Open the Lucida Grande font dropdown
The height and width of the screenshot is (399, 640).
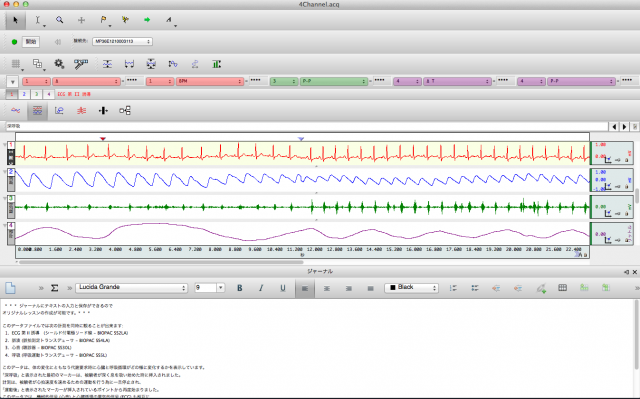pyautogui.click(x=131, y=288)
